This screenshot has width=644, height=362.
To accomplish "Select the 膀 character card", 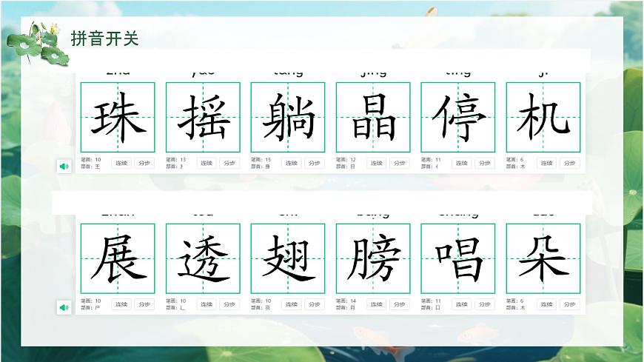I will (x=373, y=258).
